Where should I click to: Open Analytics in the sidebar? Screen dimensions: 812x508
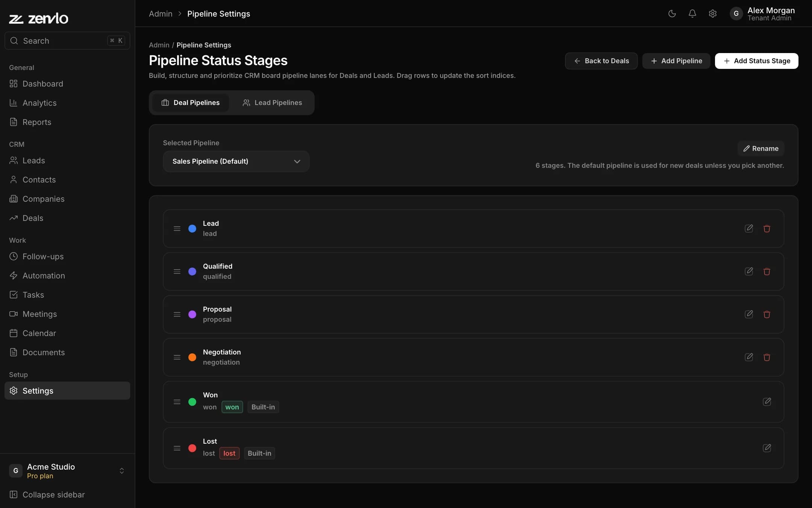click(67, 103)
